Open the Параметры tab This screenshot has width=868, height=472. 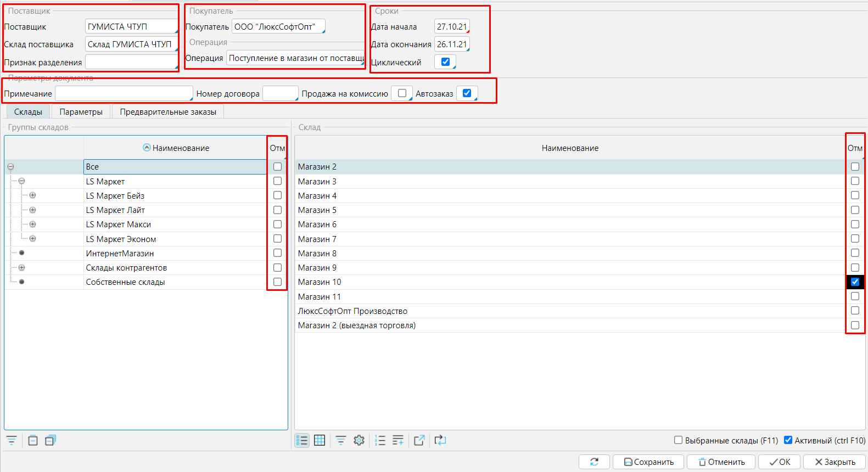(81, 112)
